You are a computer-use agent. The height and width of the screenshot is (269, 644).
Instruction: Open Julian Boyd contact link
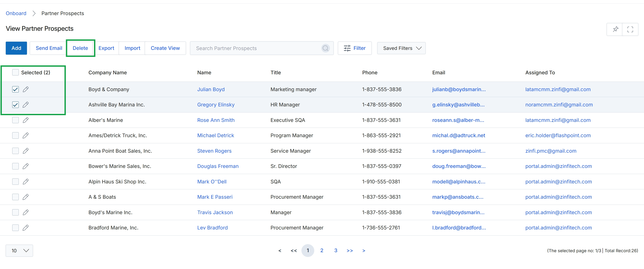(x=211, y=89)
